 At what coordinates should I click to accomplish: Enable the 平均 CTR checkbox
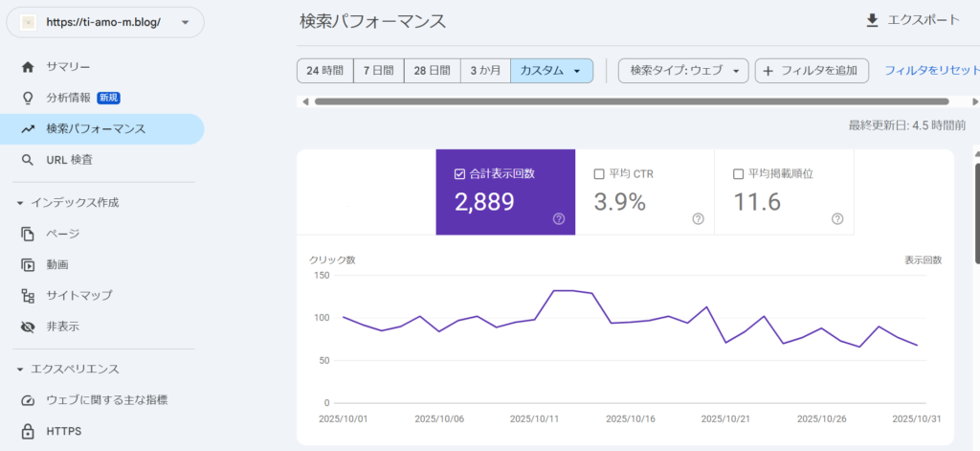tap(599, 174)
